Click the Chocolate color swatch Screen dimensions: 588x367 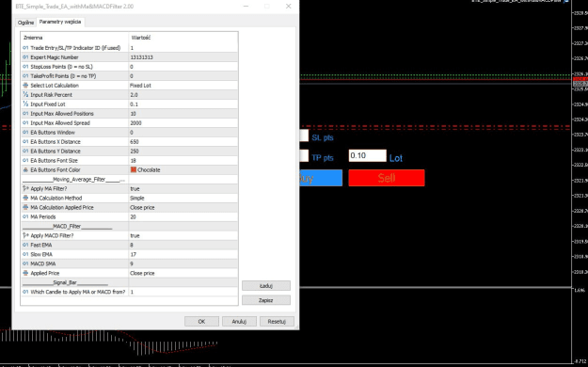pos(134,169)
